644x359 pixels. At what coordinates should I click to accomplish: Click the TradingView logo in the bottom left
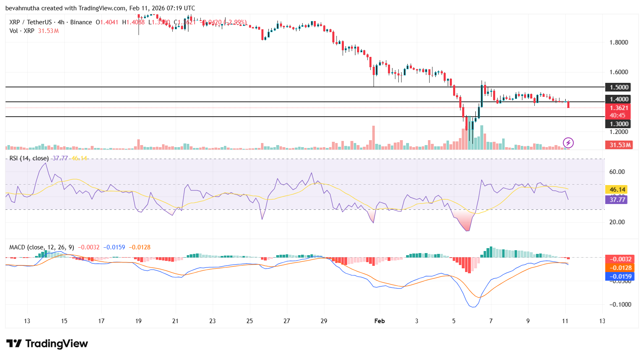point(47,343)
